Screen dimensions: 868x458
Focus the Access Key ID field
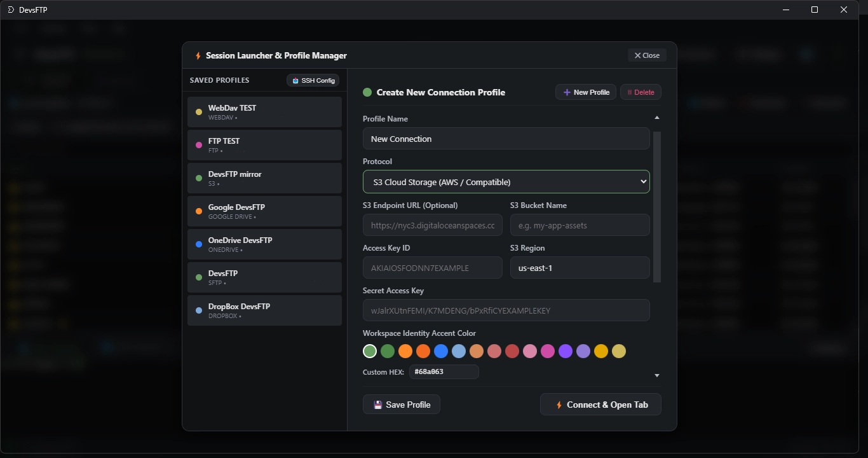click(x=433, y=268)
